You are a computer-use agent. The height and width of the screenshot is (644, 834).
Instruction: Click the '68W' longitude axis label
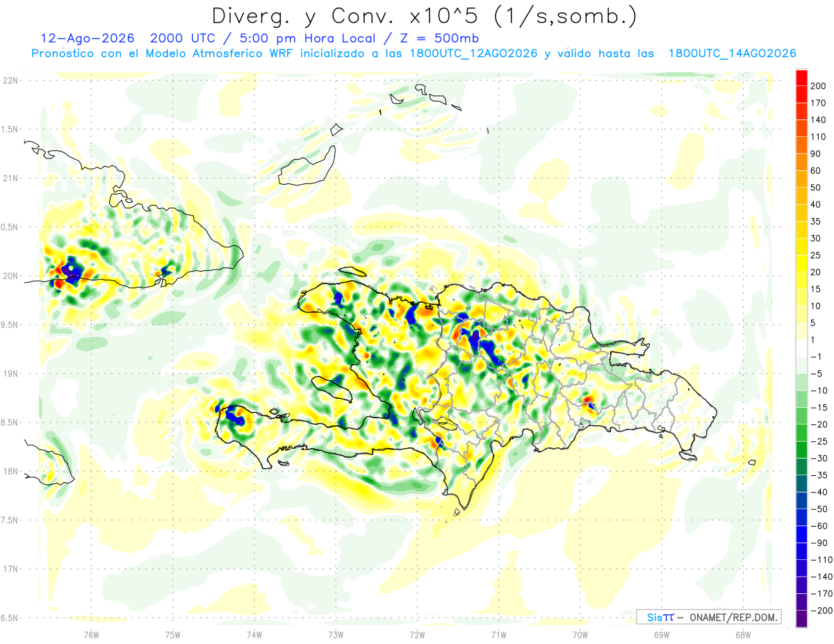[742, 634]
